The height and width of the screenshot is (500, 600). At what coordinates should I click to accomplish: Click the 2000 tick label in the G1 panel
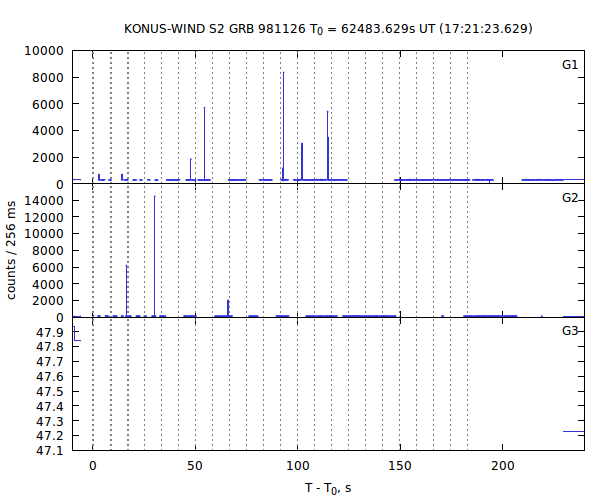point(48,158)
